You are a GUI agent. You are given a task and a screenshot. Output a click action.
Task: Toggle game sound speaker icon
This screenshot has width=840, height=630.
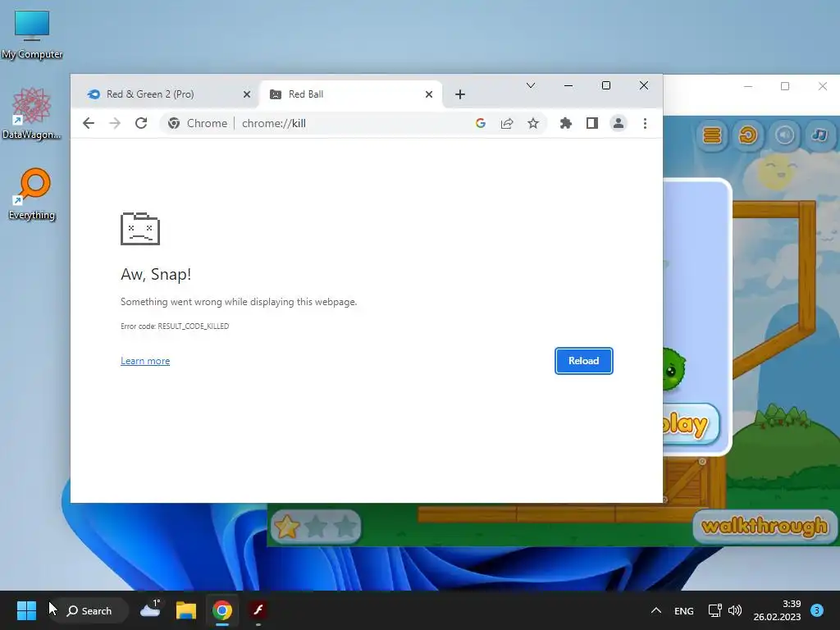(x=784, y=135)
